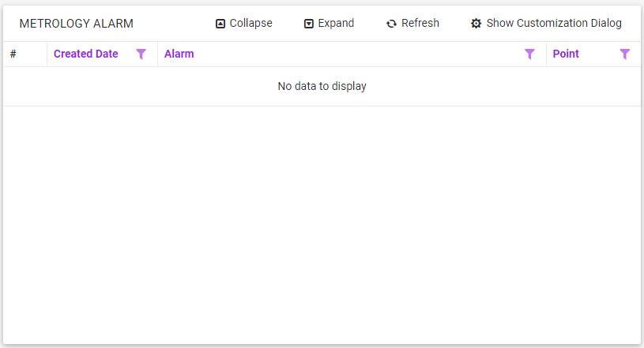Click the customization gear icon
This screenshot has width=644, height=348.
pos(476,24)
